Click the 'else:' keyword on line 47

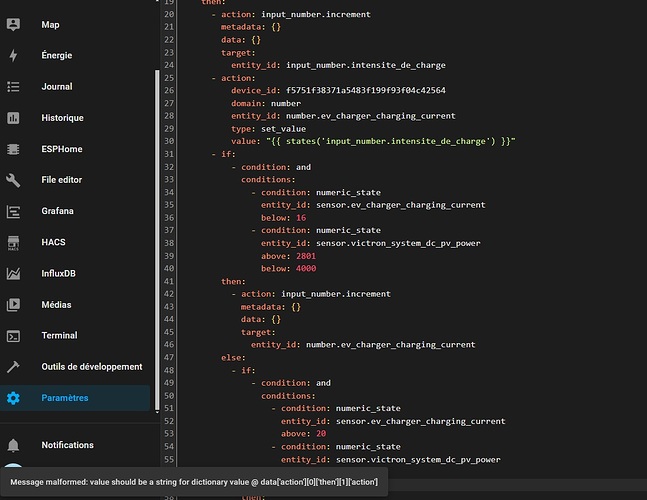[x=233, y=357]
